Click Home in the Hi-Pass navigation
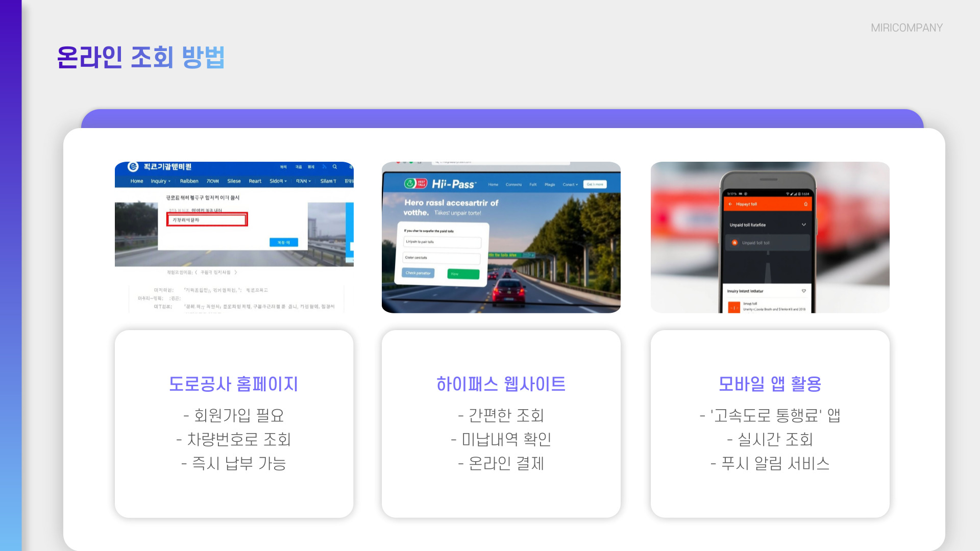980x551 pixels. pyautogui.click(x=493, y=185)
